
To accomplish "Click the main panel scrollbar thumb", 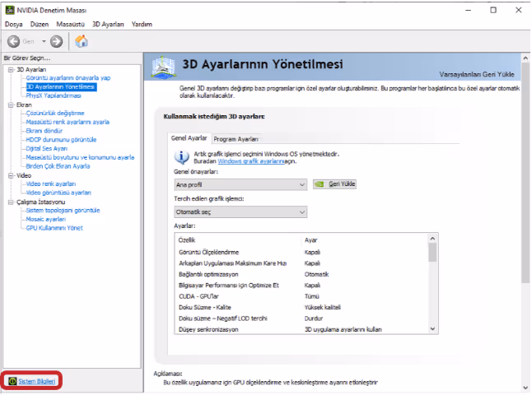I will (x=525, y=172).
